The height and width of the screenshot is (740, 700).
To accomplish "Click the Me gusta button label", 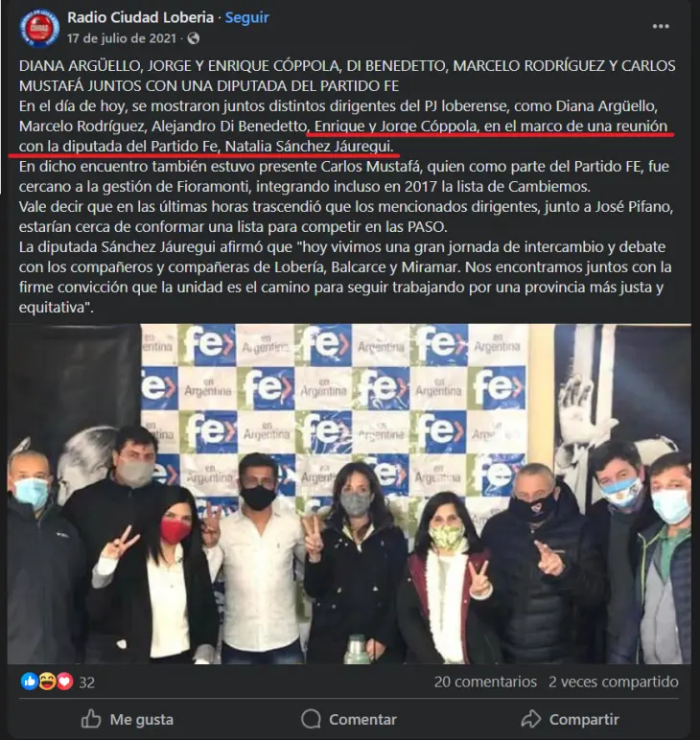I will point(142,719).
